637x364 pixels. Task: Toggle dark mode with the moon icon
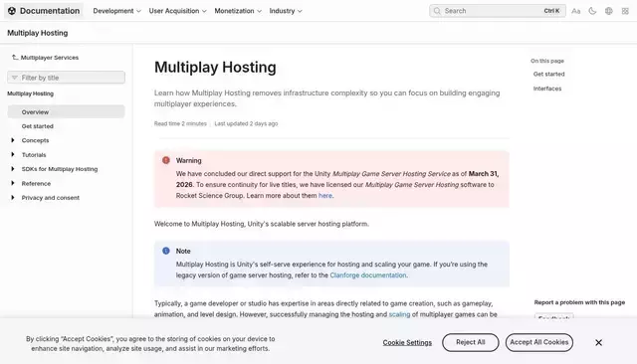coord(592,11)
